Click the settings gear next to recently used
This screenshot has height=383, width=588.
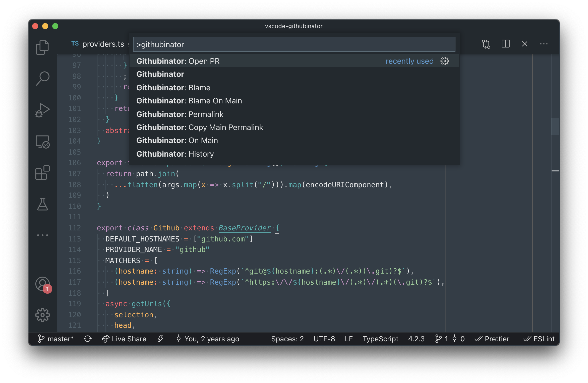point(445,61)
